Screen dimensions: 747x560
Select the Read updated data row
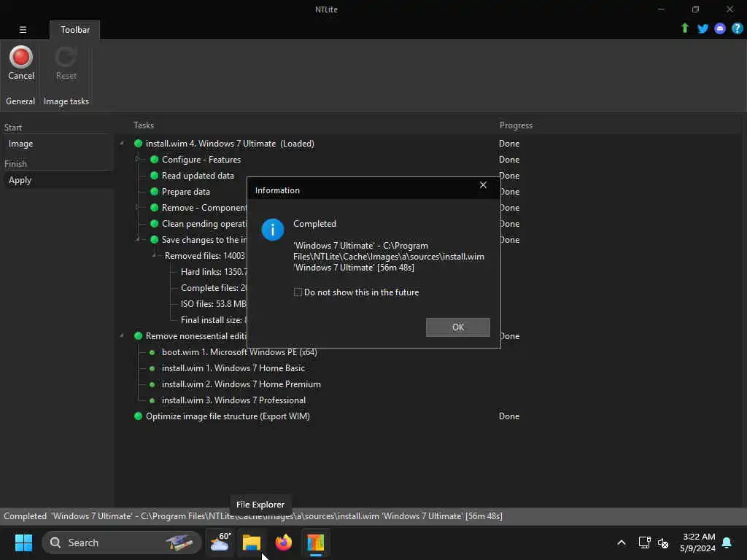(198, 176)
